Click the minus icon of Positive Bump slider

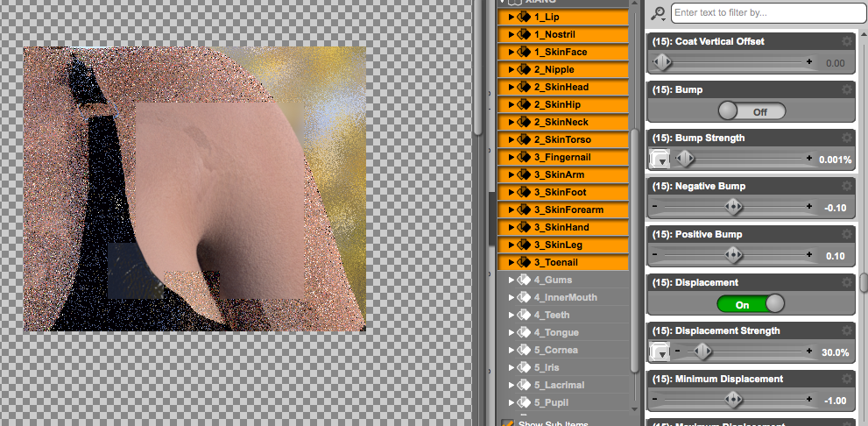point(655,254)
